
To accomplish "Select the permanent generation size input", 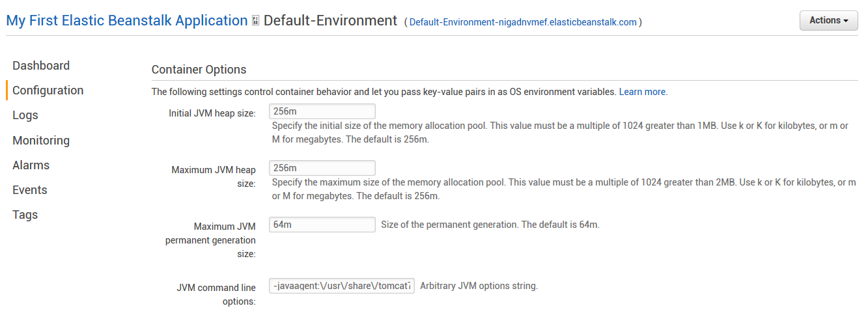I will [x=322, y=225].
